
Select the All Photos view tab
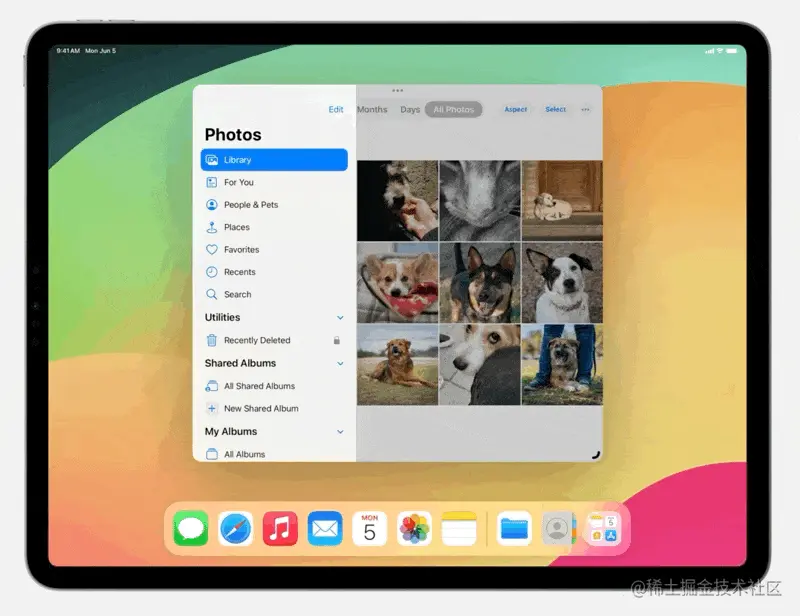[x=454, y=109]
